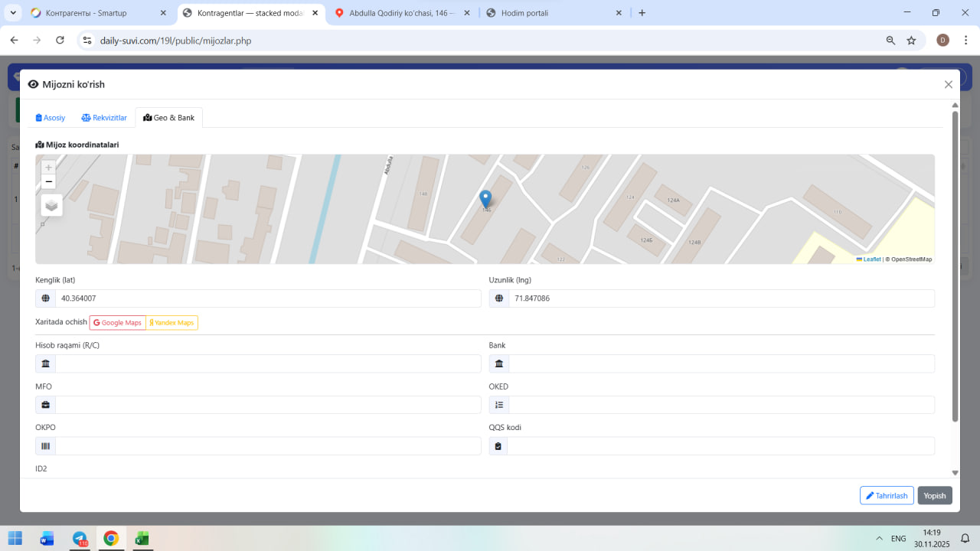
Task: Click the blue location marker pin
Action: (485, 199)
